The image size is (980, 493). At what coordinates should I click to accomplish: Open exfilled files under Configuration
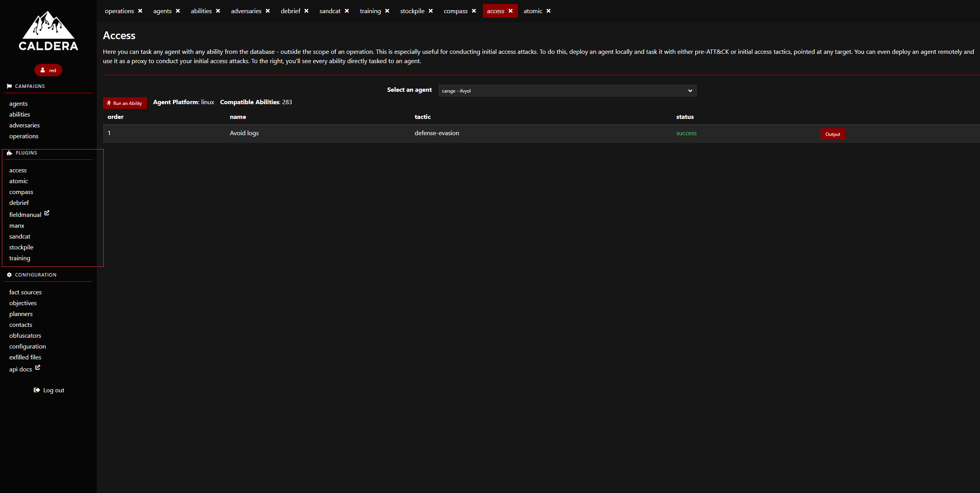click(x=25, y=357)
